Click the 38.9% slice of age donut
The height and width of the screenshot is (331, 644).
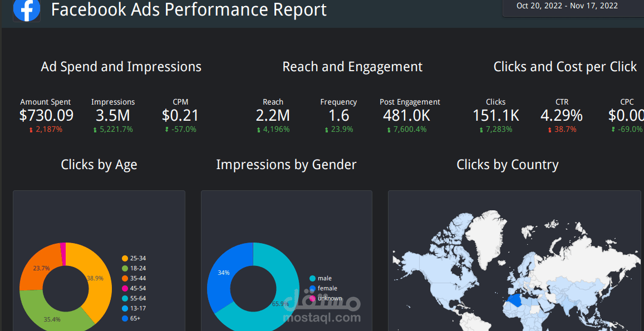click(x=97, y=279)
